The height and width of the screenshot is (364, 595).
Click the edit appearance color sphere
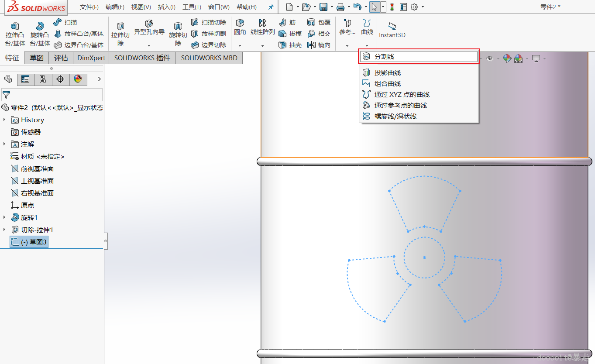click(507, 58)
